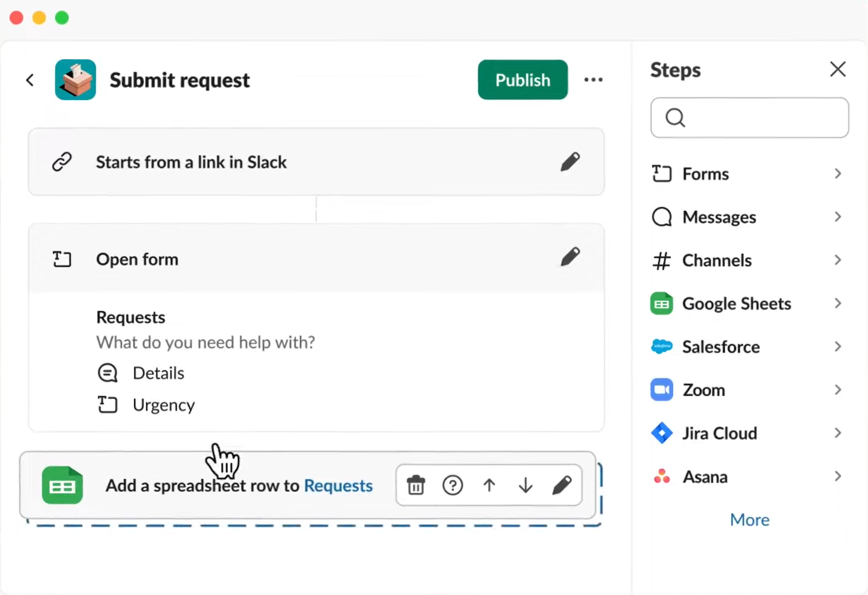The height and width of the screenshot is (595, 868).
Task: Click the Publish button
Action: 523,80
